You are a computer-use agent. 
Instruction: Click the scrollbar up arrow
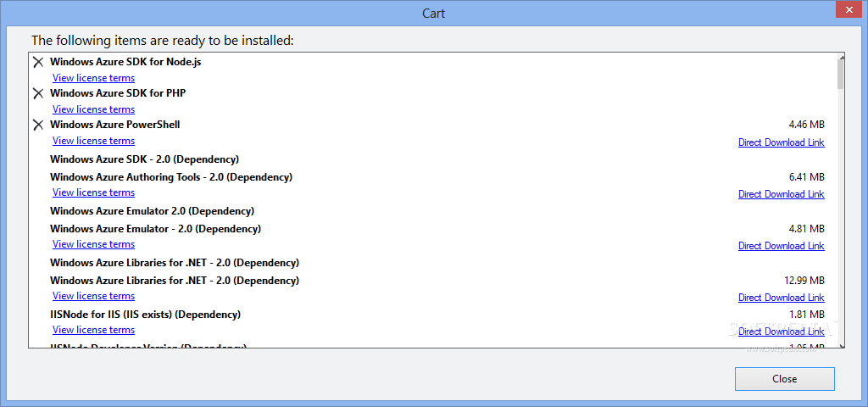(842, 58)
